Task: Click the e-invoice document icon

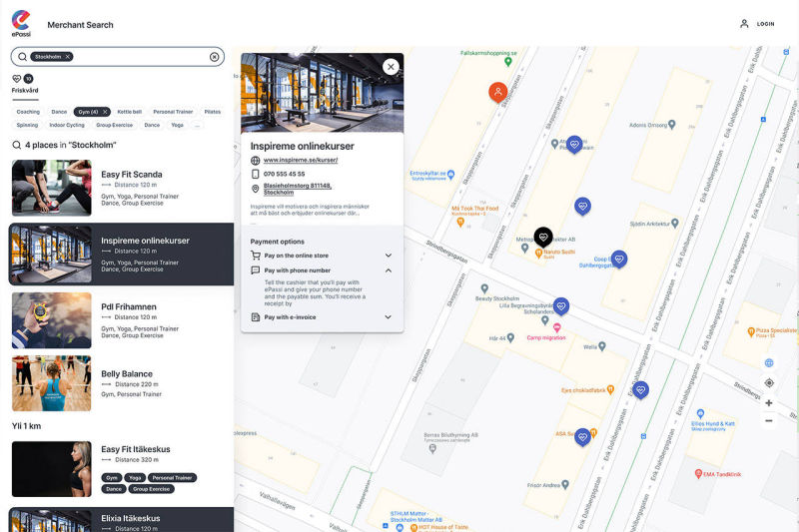Action: point(256,317)
